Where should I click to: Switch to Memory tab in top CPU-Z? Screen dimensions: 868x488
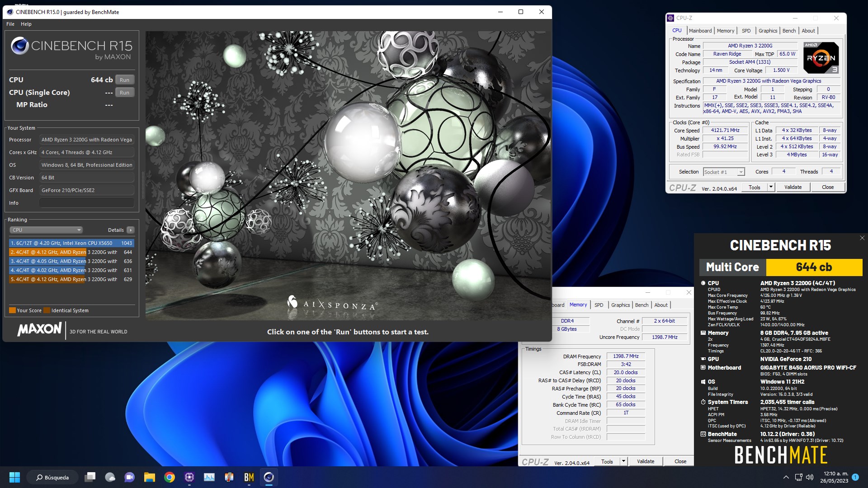pyautogui.click(x=725, y=31)
